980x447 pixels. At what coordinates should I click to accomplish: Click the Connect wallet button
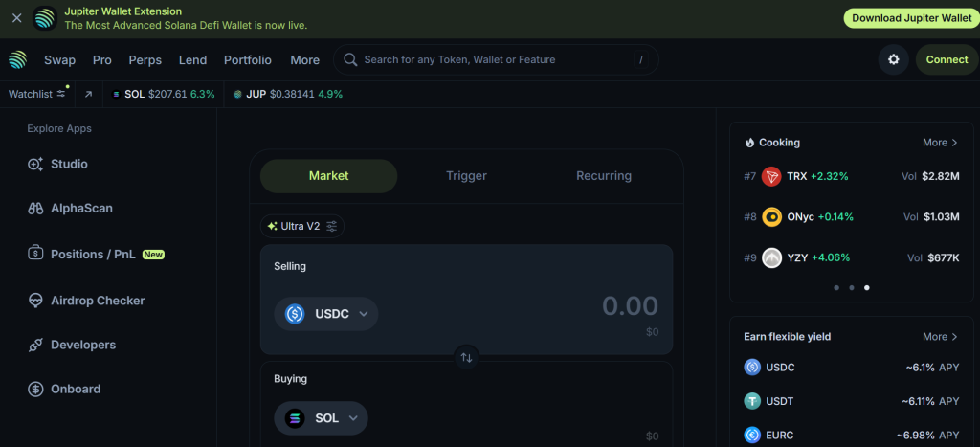coord(947,59)
